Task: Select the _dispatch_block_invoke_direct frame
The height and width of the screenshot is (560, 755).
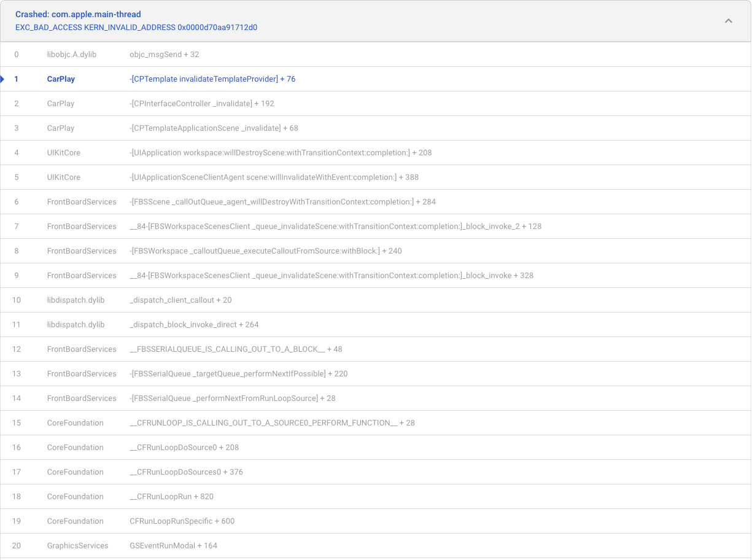Action: [194, 325]
